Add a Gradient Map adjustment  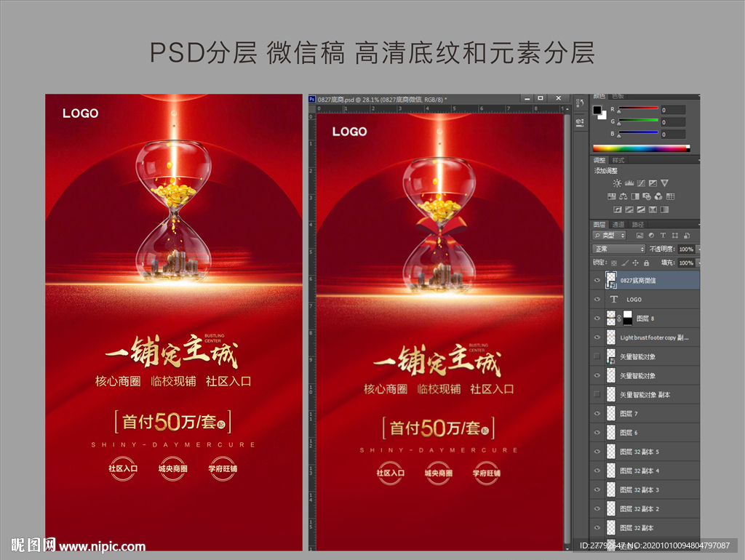[665, 209]
